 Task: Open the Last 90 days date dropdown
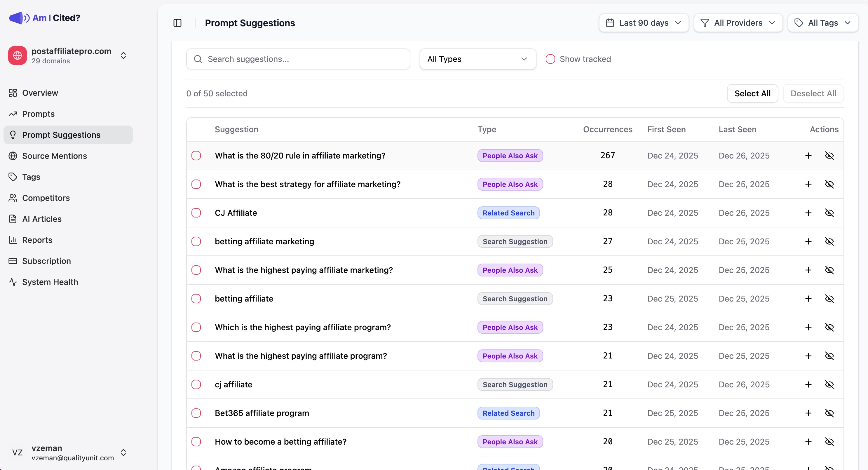pyautogui.click(x=643, y=22)
